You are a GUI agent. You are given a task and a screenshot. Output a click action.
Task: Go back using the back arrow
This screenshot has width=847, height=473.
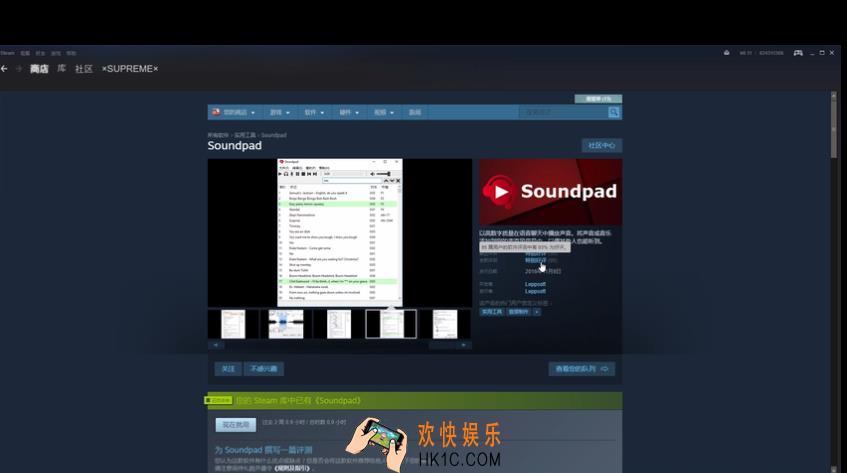click(x=4, y=69)
